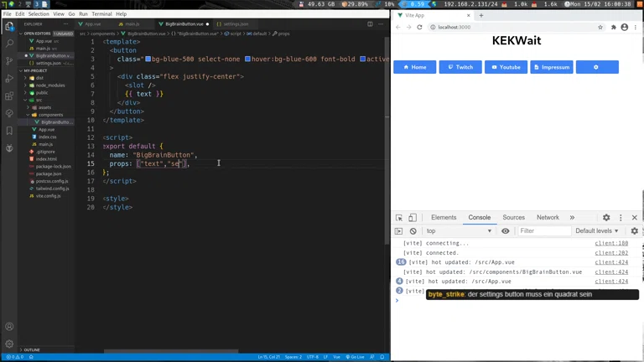Open the File menu
This screenshot has height=362, width=644.
[x=8, y=14]
